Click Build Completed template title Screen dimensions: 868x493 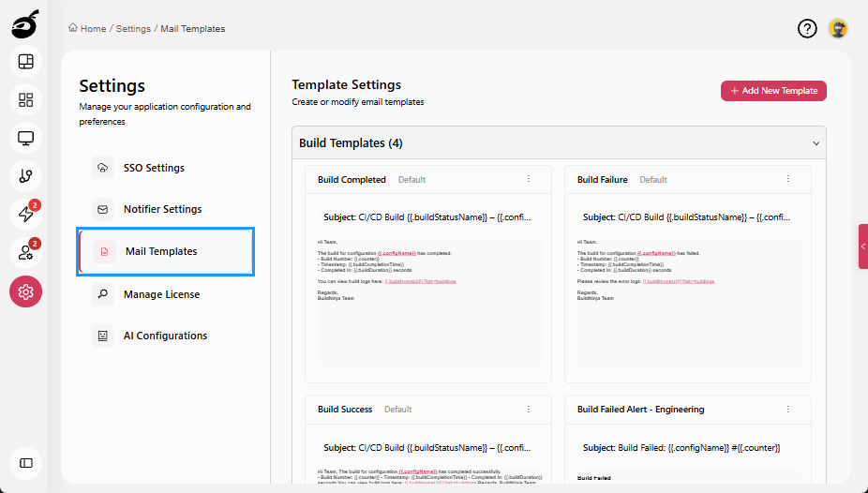[352, 180]
